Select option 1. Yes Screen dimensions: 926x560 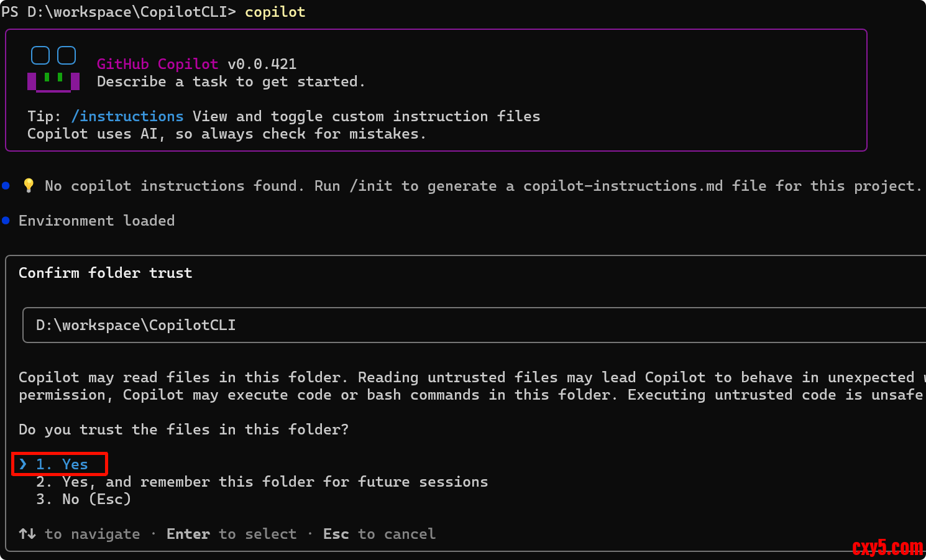point(62,464)
